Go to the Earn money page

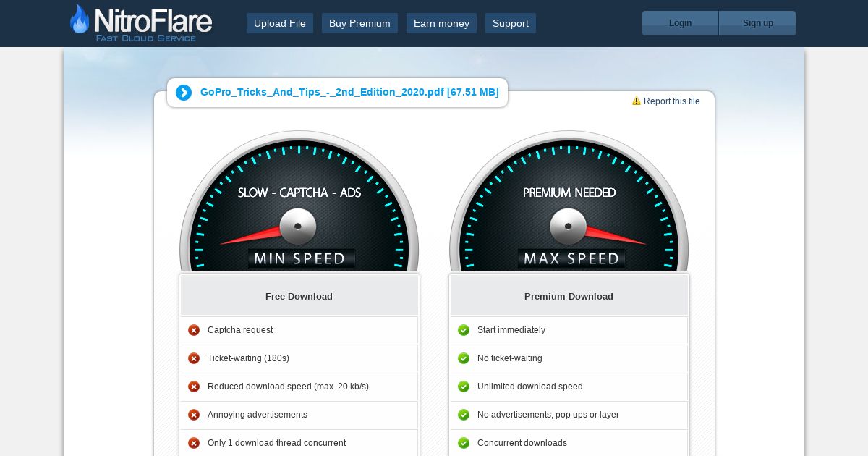[441, 23]
